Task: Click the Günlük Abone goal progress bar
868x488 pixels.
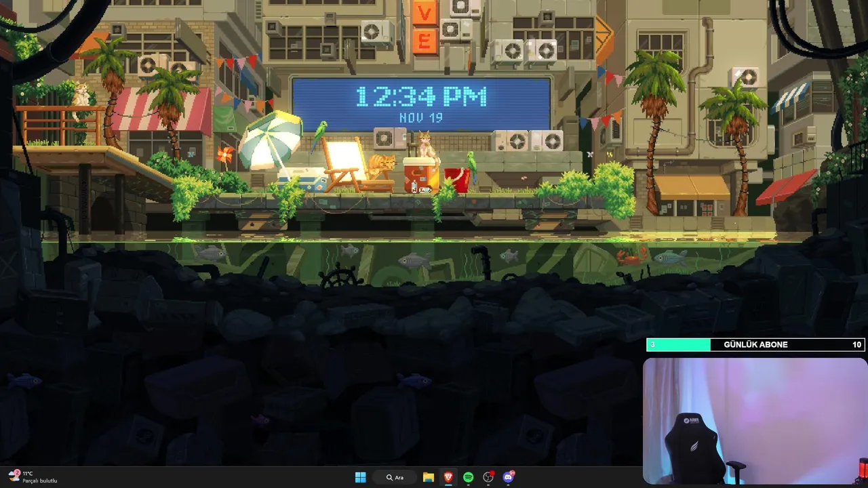Action: tap(755, 344)
